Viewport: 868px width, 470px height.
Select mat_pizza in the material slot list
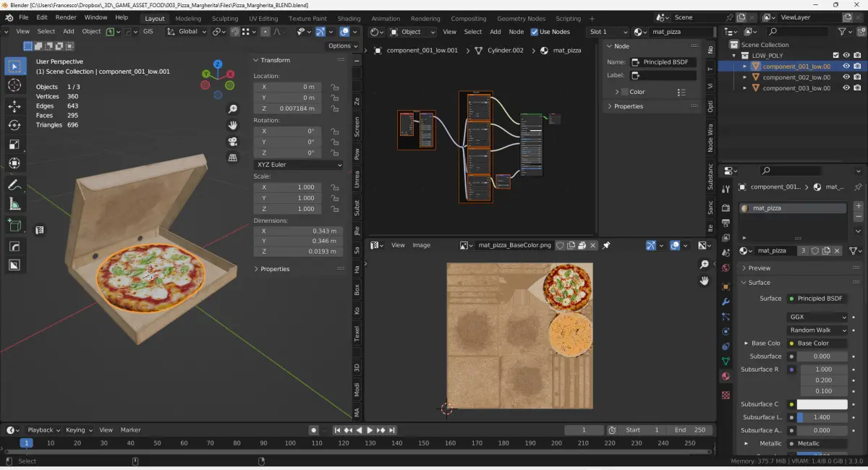pos(793,208)
